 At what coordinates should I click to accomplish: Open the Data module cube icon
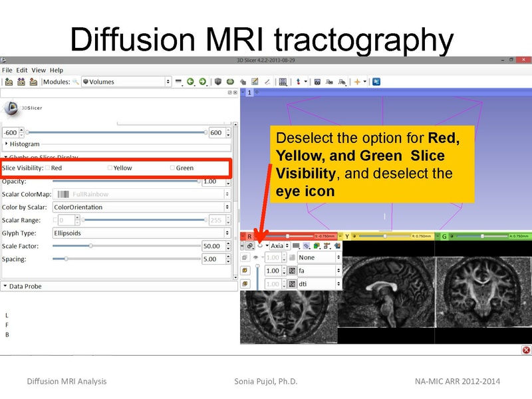[218, 82]
